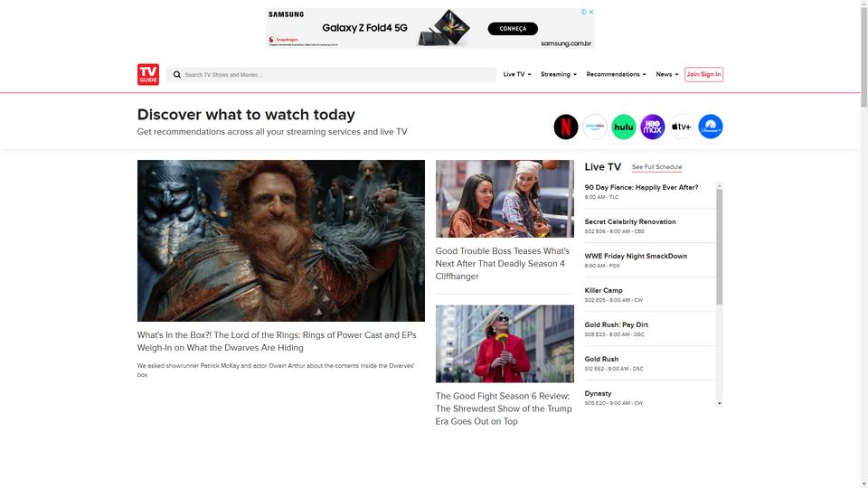
Task: Open the Good Trouble article image
Action: pos(505,199)
